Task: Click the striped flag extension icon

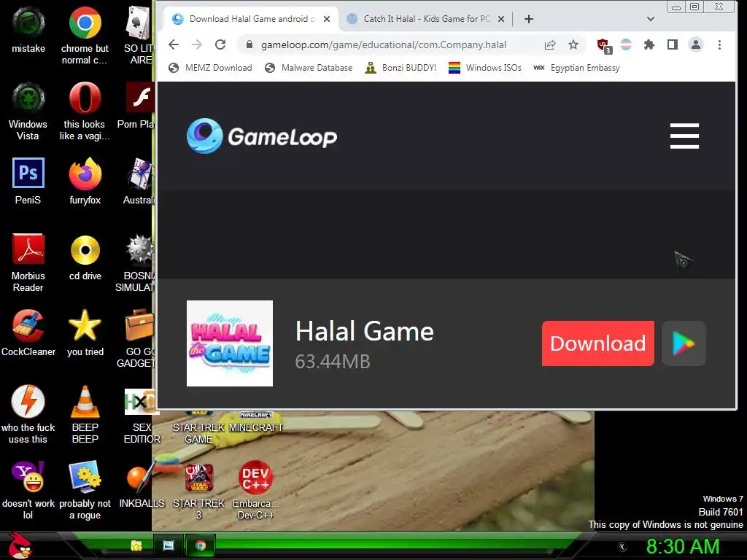Action: coord(626,44)
